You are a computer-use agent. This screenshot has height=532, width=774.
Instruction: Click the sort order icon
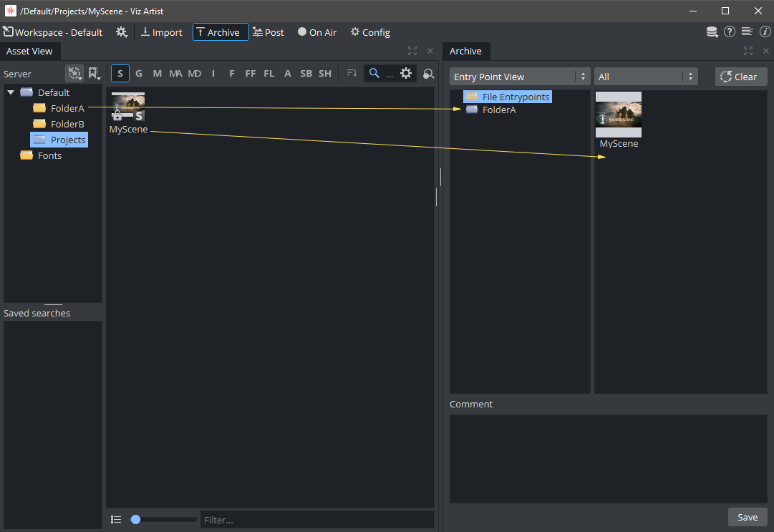pos(352,73)
